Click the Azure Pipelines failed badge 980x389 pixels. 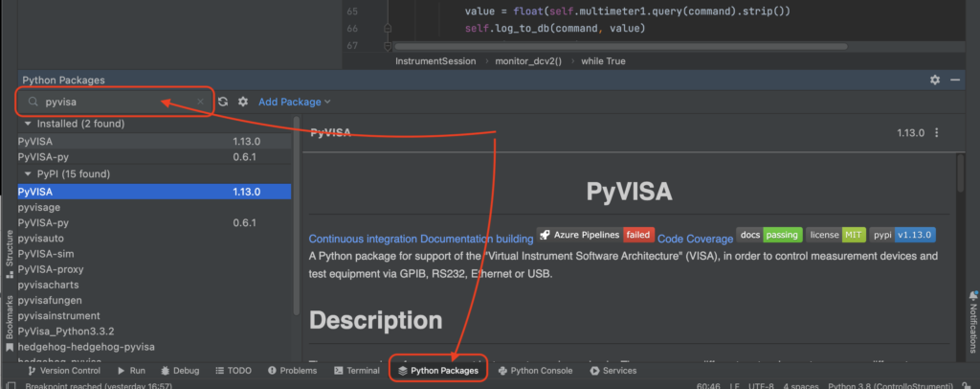(595, 235)
